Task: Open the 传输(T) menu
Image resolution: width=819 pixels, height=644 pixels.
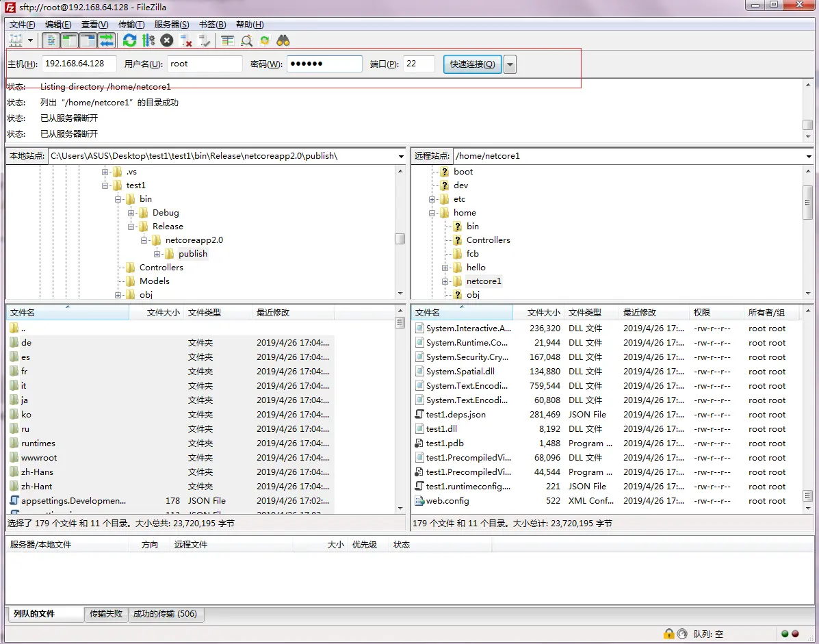Action: pos(131,25)
